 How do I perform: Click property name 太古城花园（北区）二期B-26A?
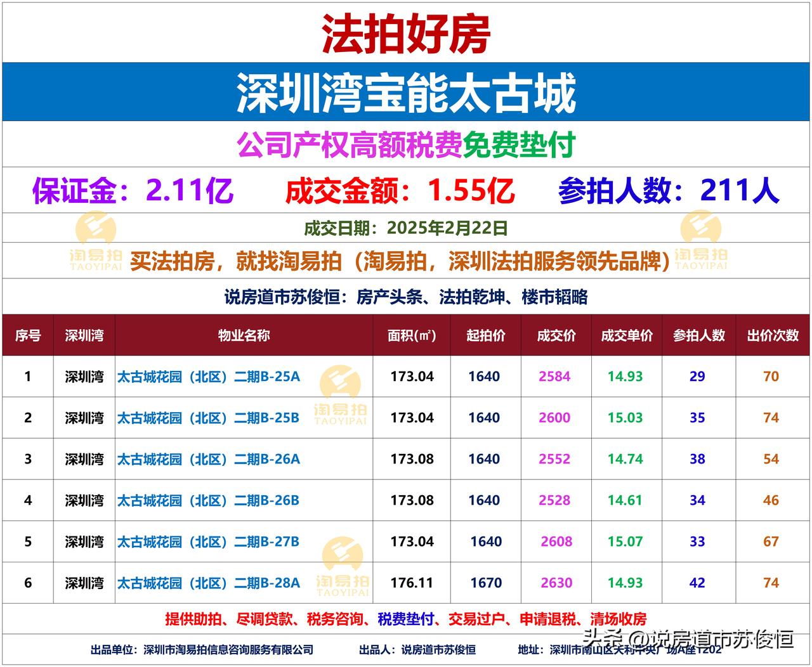(209, 459)
